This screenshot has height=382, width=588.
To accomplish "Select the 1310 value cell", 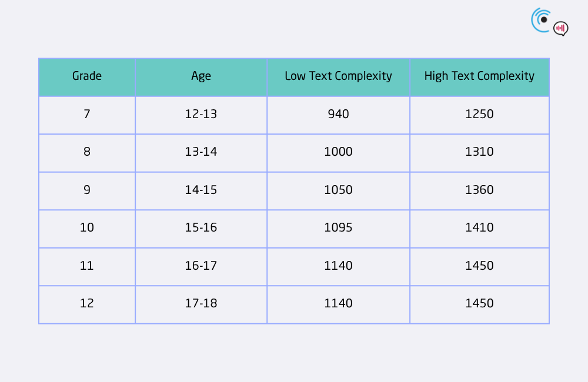I will [x=480, y=153].
